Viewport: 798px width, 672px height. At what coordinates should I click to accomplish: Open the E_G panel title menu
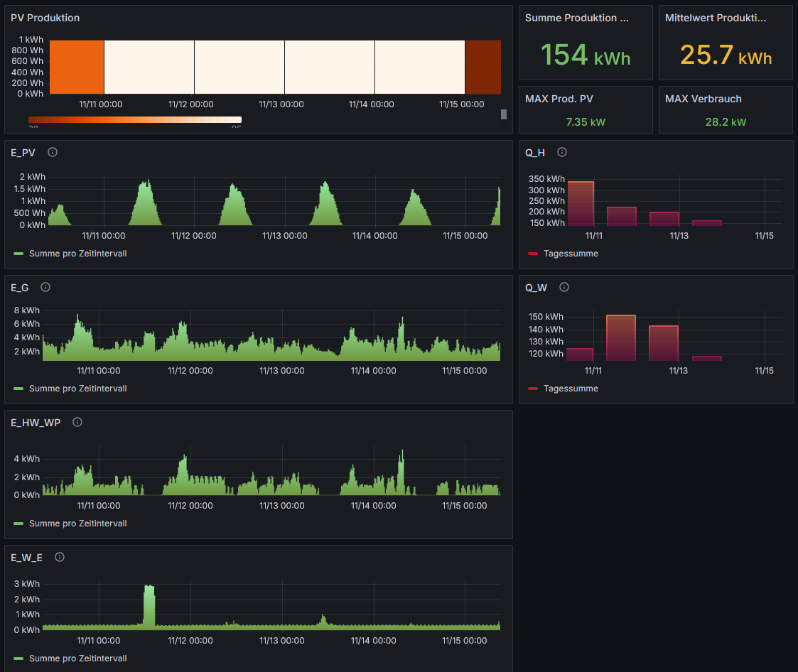point(19,288)
